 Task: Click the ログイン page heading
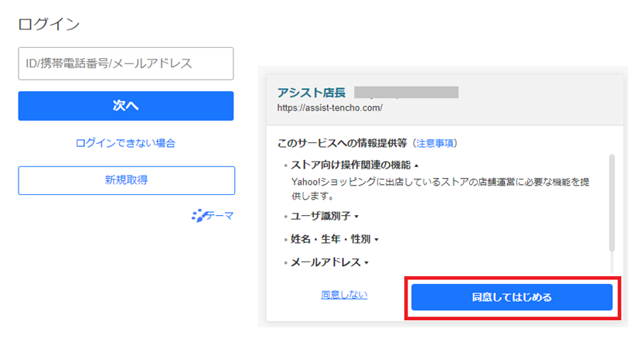48,24
